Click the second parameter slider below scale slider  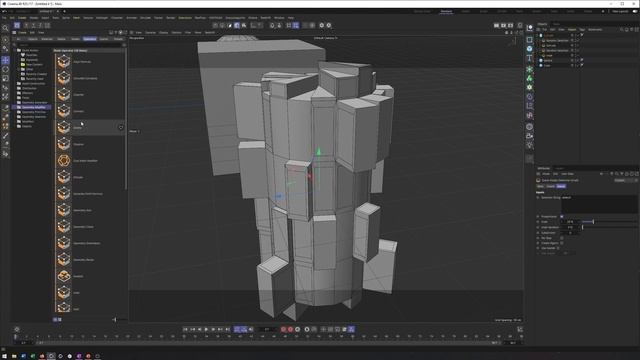pyautogui.click(x=609, y=227)
